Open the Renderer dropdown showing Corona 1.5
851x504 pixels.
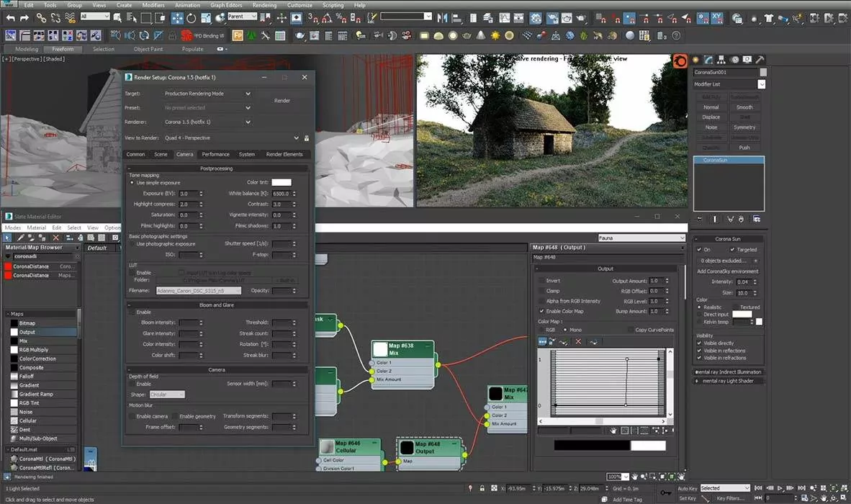point(207,122)
